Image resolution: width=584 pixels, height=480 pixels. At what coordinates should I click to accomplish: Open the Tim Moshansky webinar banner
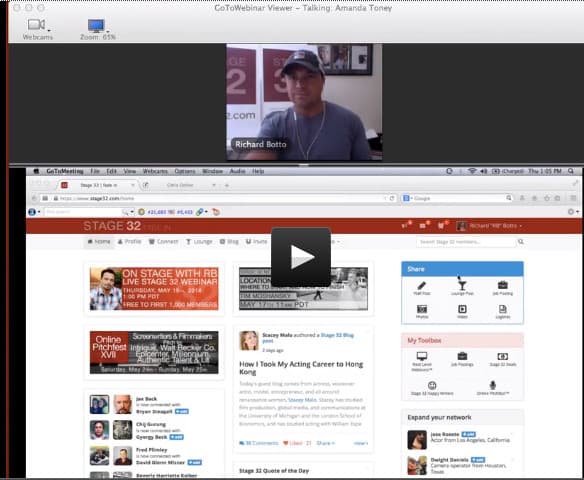304,289
